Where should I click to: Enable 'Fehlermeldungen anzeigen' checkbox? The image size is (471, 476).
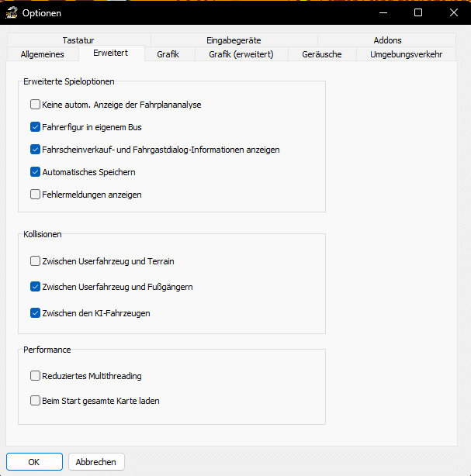click(x=35, y=195)
